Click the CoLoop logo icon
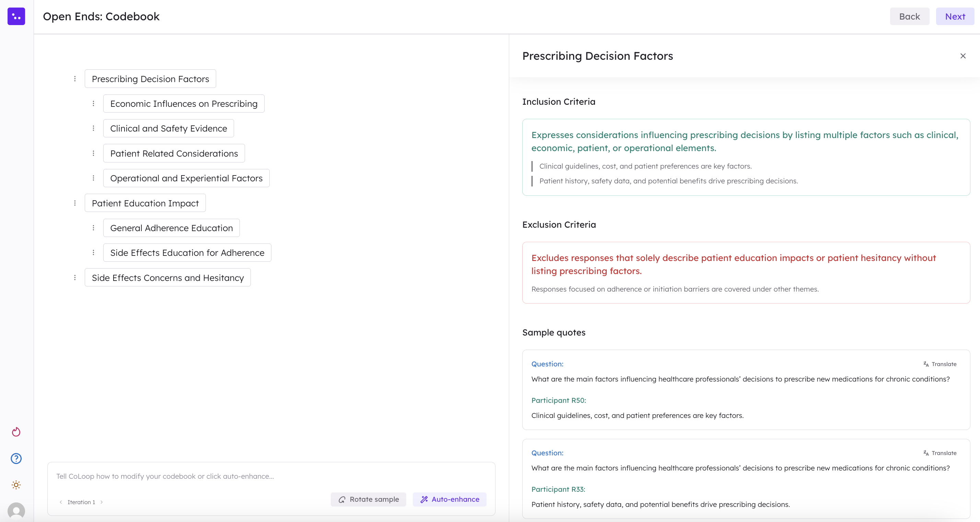Viewport: 980px width, 522px height. pyautogui.click(x=16, y=16)
